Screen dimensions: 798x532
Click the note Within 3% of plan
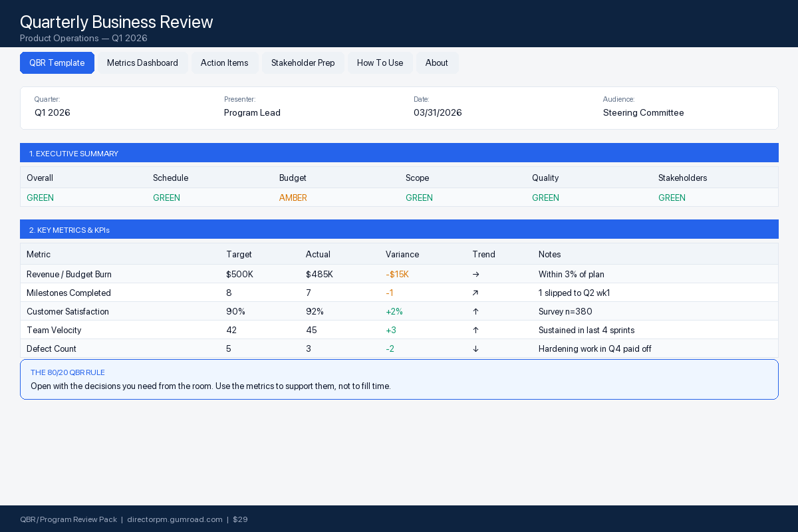(571, 274)
